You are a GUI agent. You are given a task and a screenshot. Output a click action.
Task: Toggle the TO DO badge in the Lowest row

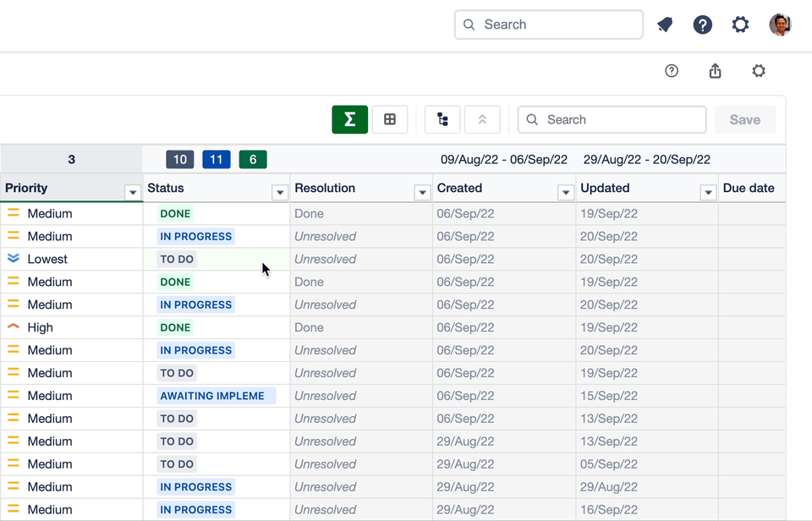(175, 259)
